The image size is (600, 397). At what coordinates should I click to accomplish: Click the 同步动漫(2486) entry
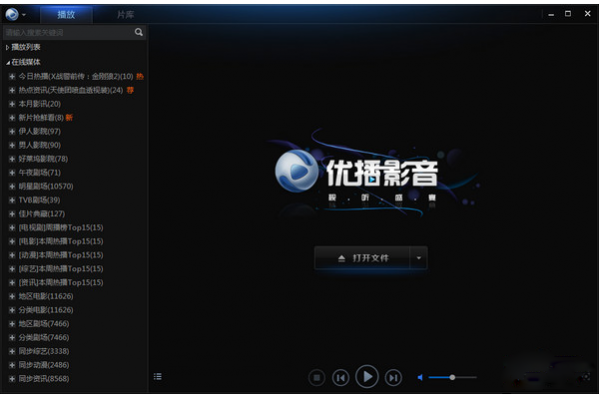tap(44, 365)
